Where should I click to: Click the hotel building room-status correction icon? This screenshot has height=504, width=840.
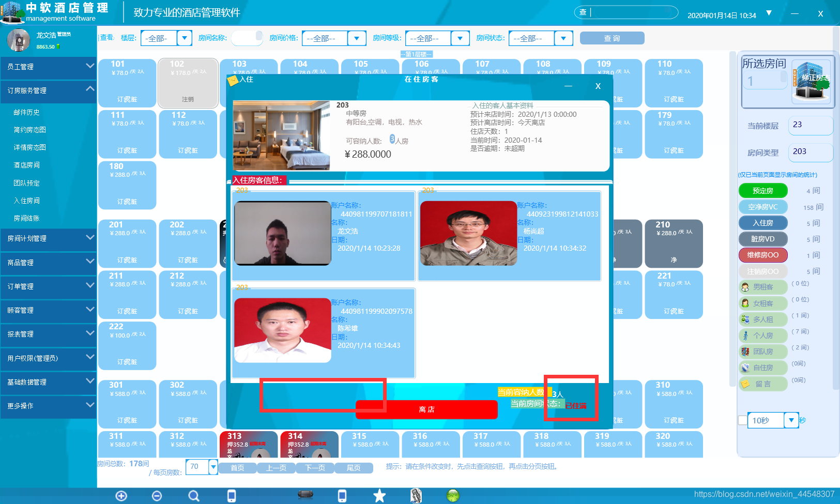[x=811, y=81]
